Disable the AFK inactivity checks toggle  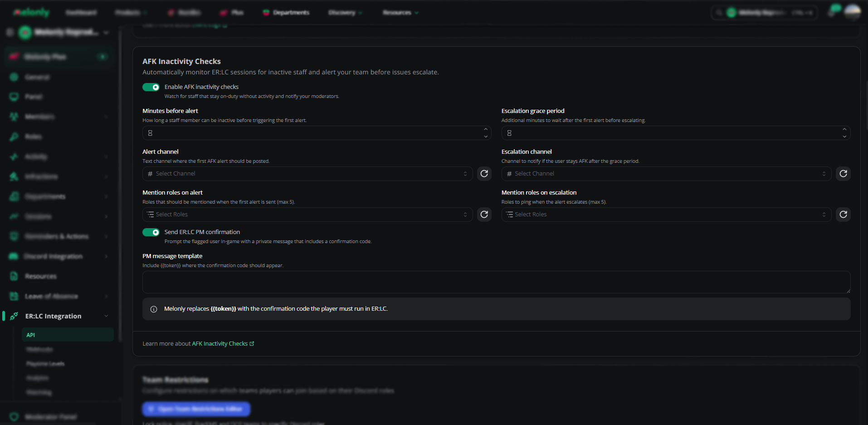click(151, 87)
